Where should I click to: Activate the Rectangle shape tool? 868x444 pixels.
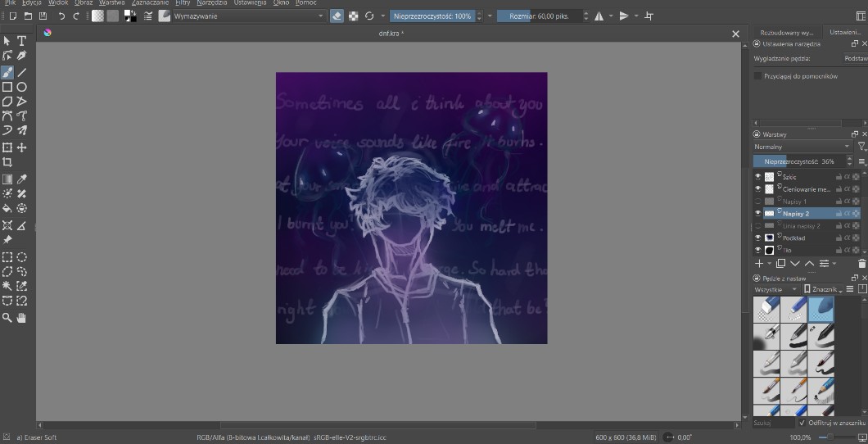point(7,87)
